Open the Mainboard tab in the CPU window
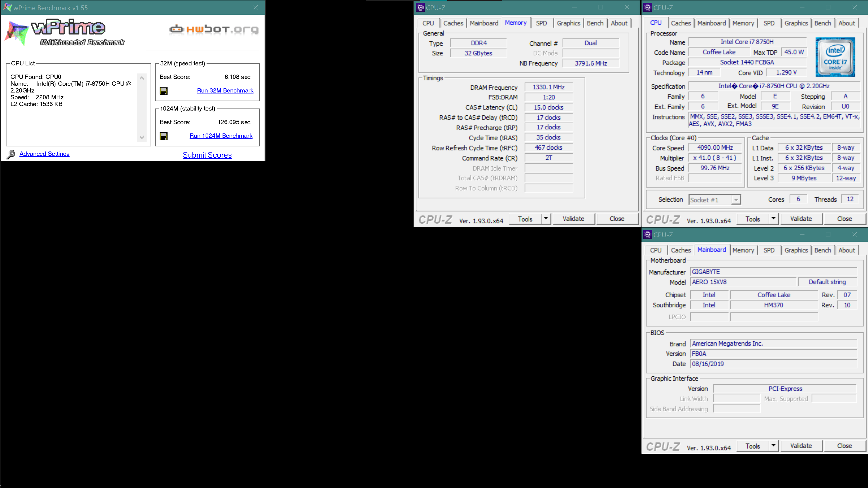 click(712, 23)
